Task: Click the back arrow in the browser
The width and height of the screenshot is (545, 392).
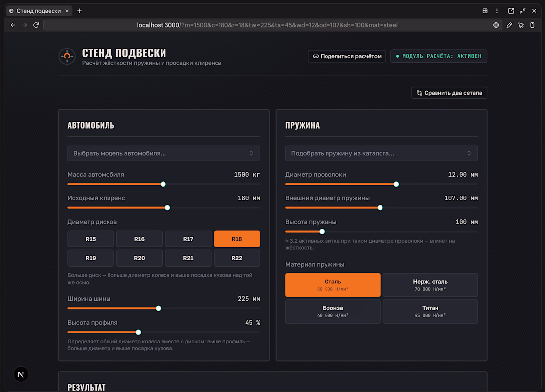Action: coord(13,25)
